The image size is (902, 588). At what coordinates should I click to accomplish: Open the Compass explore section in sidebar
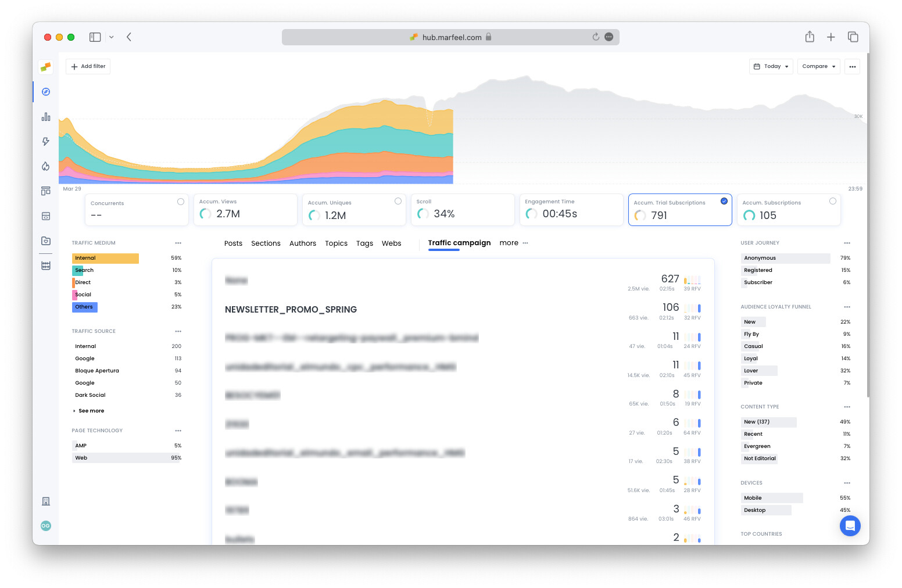(45, 91)
